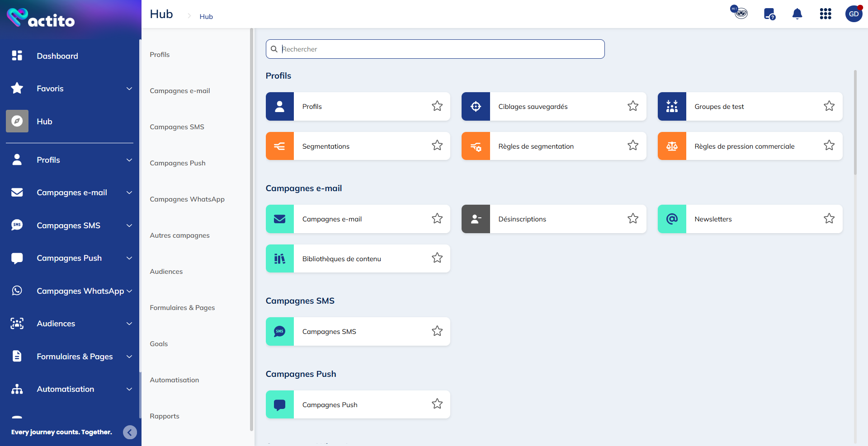Collapse the sidebar with the arrow button
868x446 pixels.
tap(130, 432)
